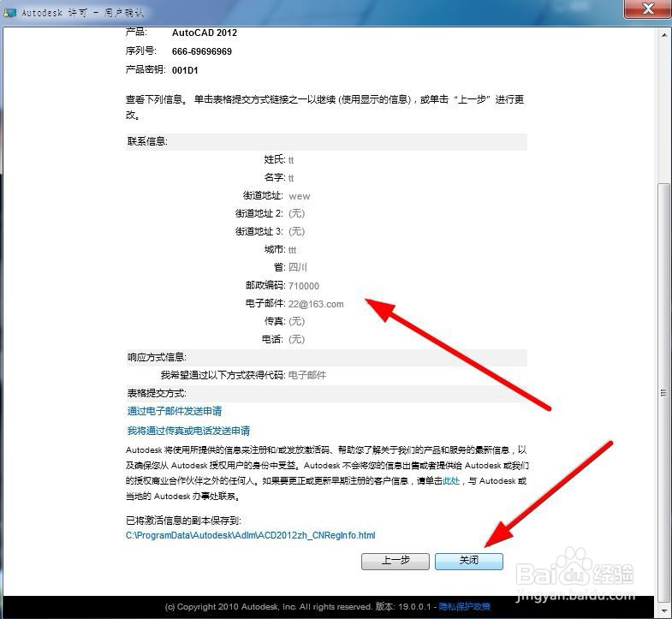Screen dimensions: 672x619
Task: Open the ACD2012zh_CNRegInfo.html file path link
Action: pyautogui.click(x=250, y=535)
